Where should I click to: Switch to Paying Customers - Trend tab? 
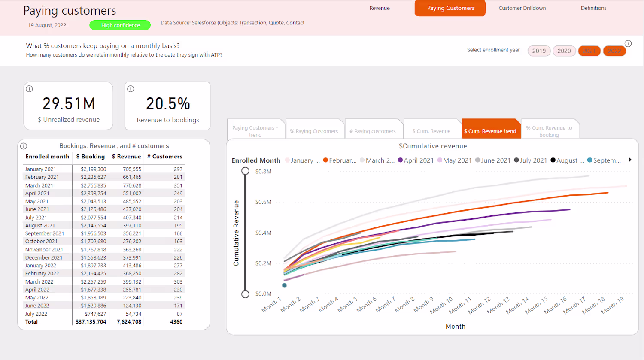255,129
